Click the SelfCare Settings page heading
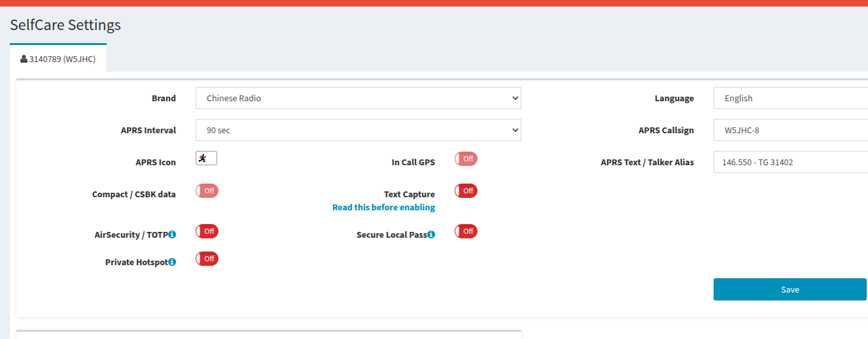The width and height of the screenshot is (868, 339). tap(65, 25)
